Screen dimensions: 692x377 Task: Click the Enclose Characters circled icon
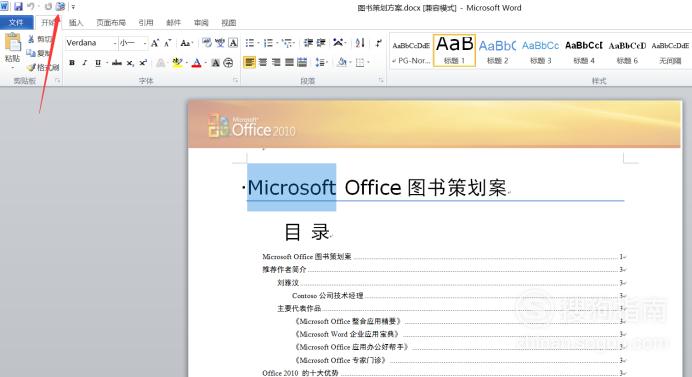coord(228,63)
